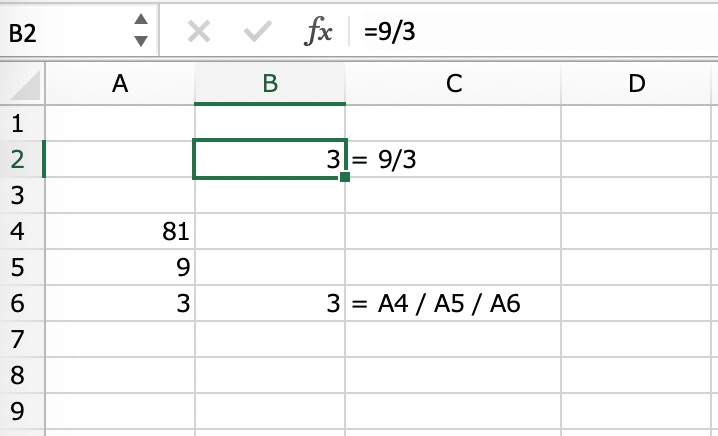Click the cancel (X) formula icon
Screen dimensions: 718x436
click(199, 31)
